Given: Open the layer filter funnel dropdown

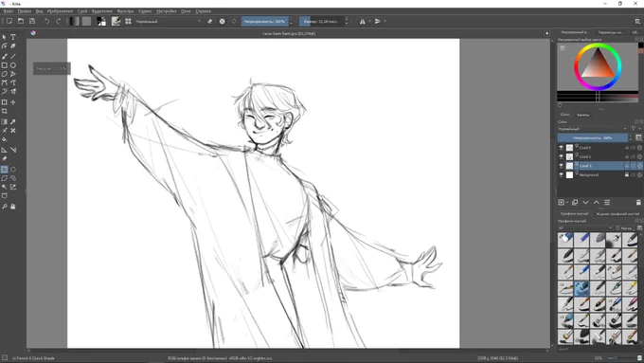Looking at the screenshot, I should [635, 129].
